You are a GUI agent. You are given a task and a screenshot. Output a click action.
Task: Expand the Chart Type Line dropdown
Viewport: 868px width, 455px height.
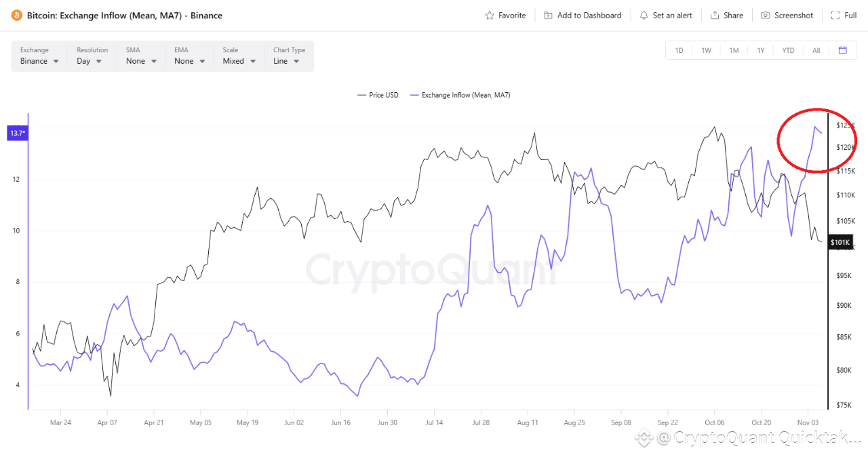click(289, 61)
